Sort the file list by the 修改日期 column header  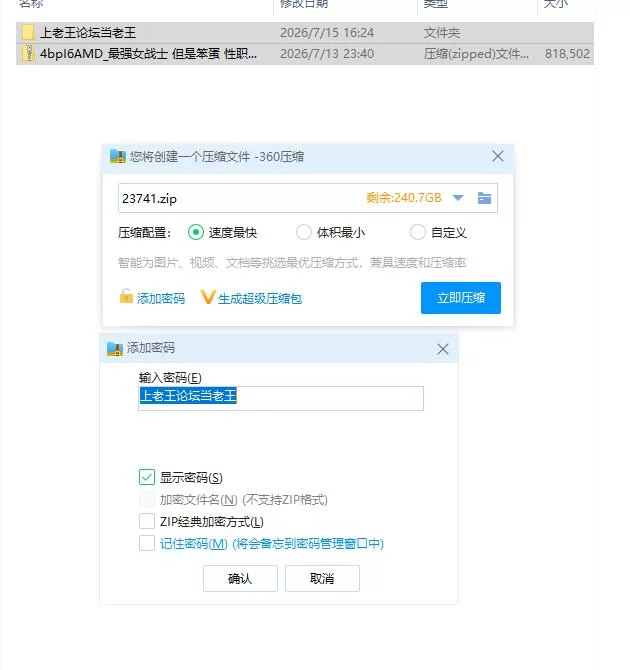point(303,4)
